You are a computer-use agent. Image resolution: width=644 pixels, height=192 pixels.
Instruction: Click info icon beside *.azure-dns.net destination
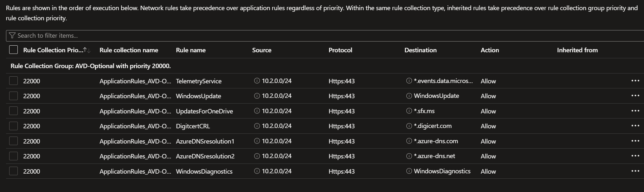[409, 156]
